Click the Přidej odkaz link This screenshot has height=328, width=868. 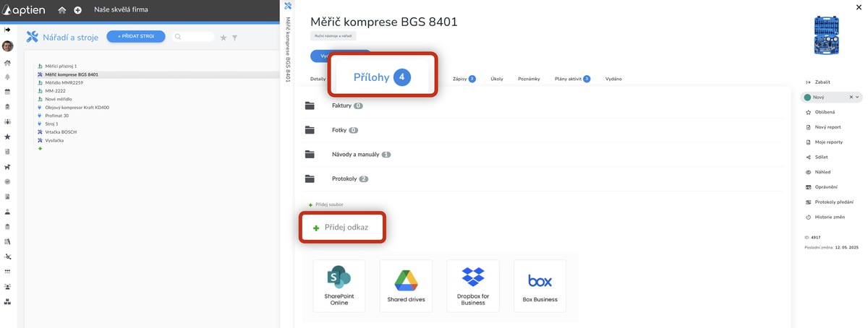point(341,228)
